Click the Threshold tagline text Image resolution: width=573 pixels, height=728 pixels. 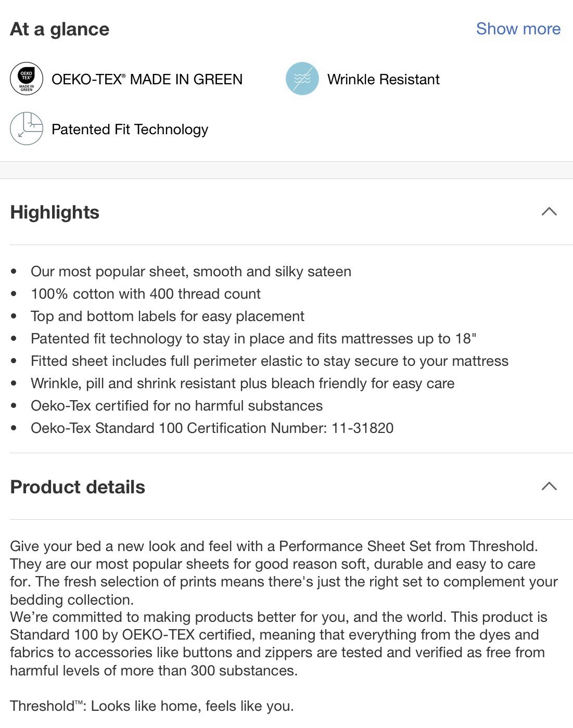click(x=152, y=706)
